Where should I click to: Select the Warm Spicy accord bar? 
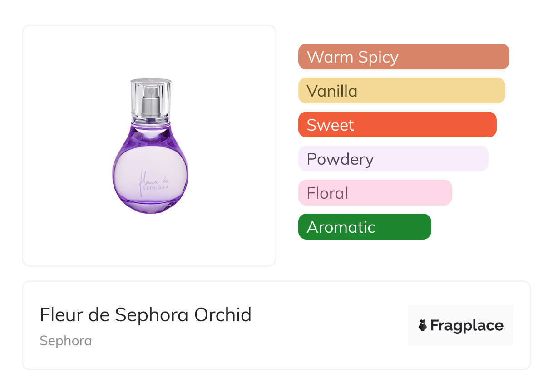point(403,57)
